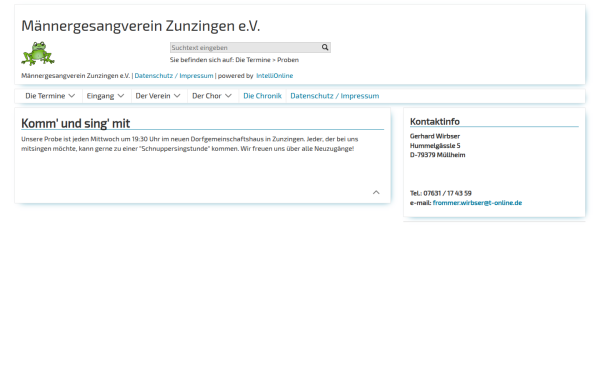Click the Männergesangverein Zunzingen e.V. site title
600x375 pixels.
click(140, 26)
